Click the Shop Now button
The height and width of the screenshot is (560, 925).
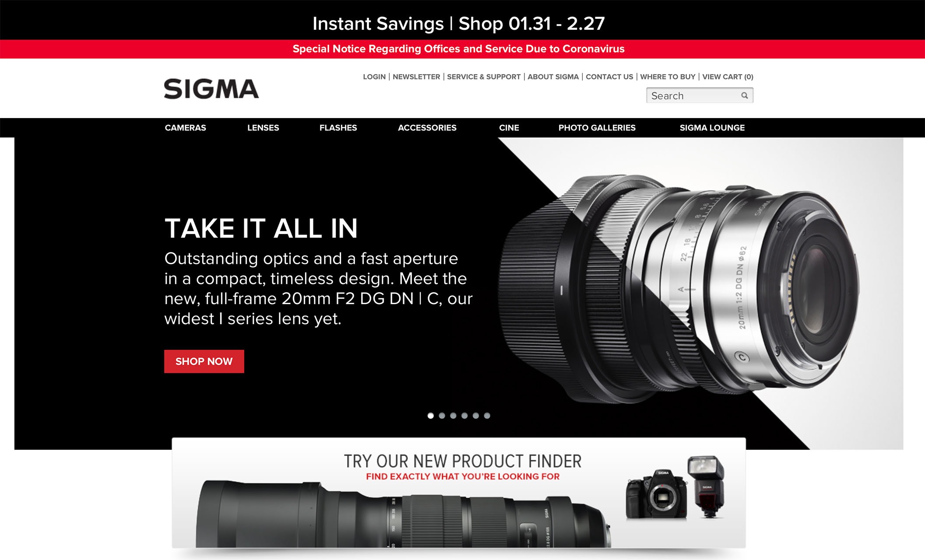pyautogui.click(x=204, y=361)
